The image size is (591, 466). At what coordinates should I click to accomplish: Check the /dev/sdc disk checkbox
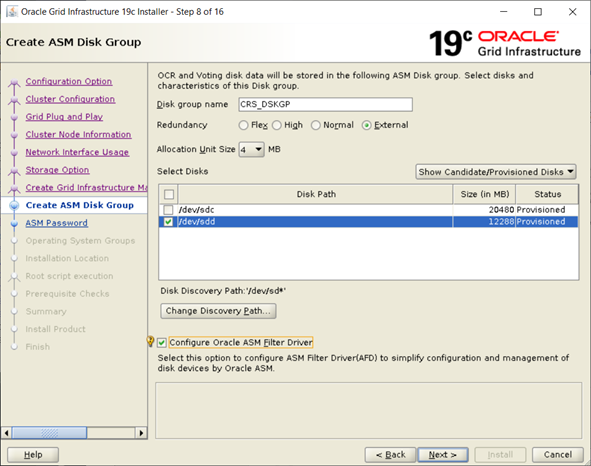[168, 210]
